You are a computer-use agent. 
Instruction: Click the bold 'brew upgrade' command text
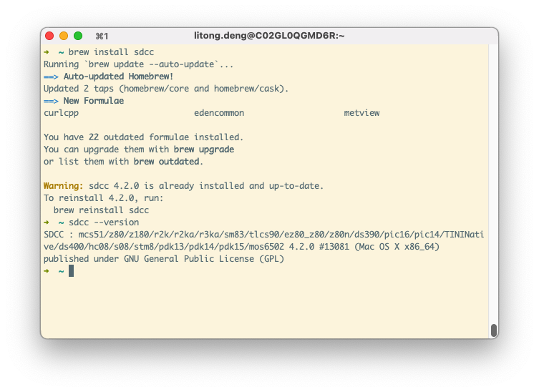tap(204, 150)
